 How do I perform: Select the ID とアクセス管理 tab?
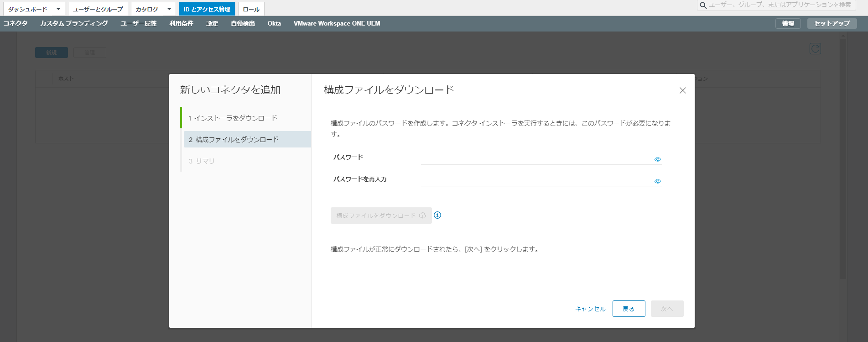207,9
